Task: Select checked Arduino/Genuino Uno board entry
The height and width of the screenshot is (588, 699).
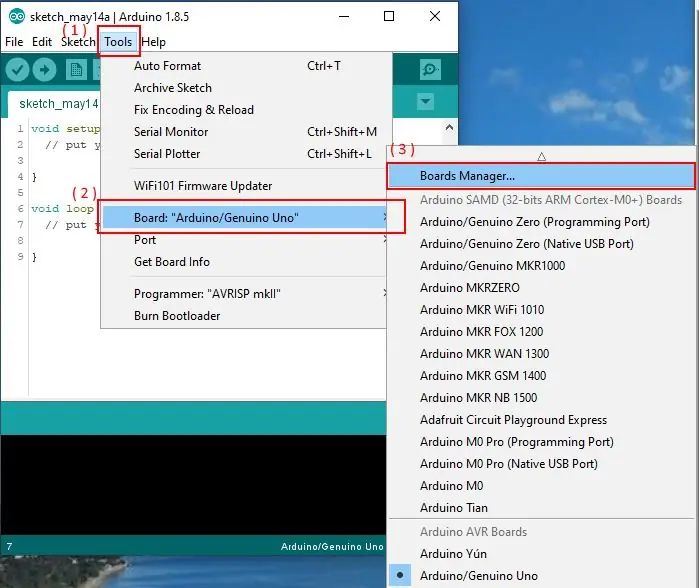Action: 541,576
